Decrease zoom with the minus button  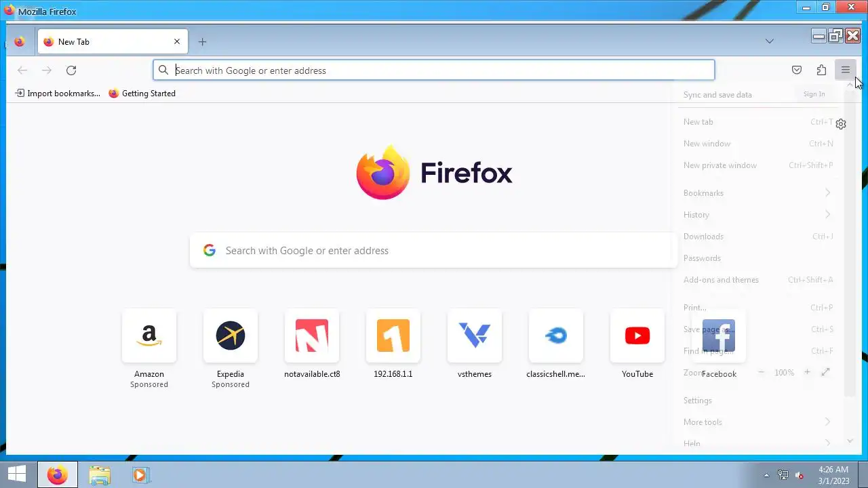(761, 372)
